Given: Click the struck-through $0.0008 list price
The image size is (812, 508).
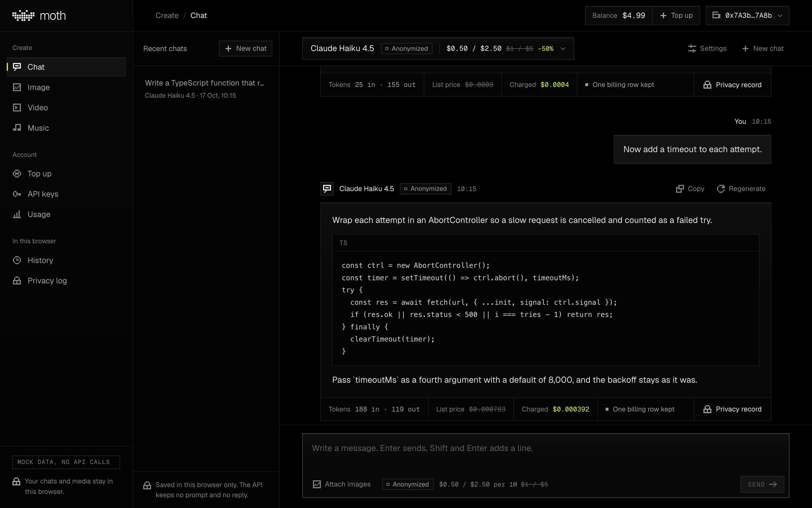Looking at the screenshot, I should pos(479,85).
